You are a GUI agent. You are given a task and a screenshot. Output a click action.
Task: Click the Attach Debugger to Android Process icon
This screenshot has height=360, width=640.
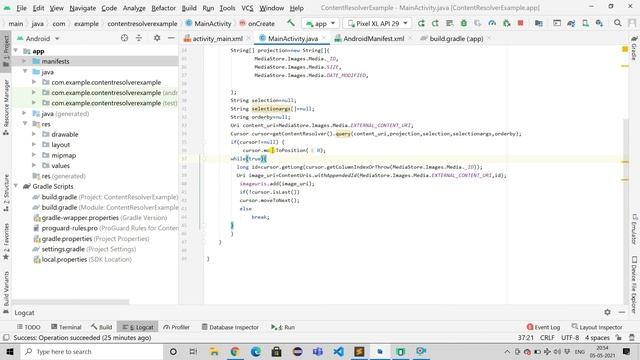[507, 23]
